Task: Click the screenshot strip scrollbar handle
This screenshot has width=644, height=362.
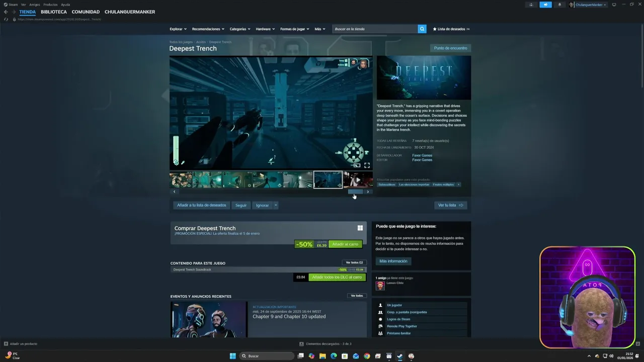Action: tap(355, 192)
